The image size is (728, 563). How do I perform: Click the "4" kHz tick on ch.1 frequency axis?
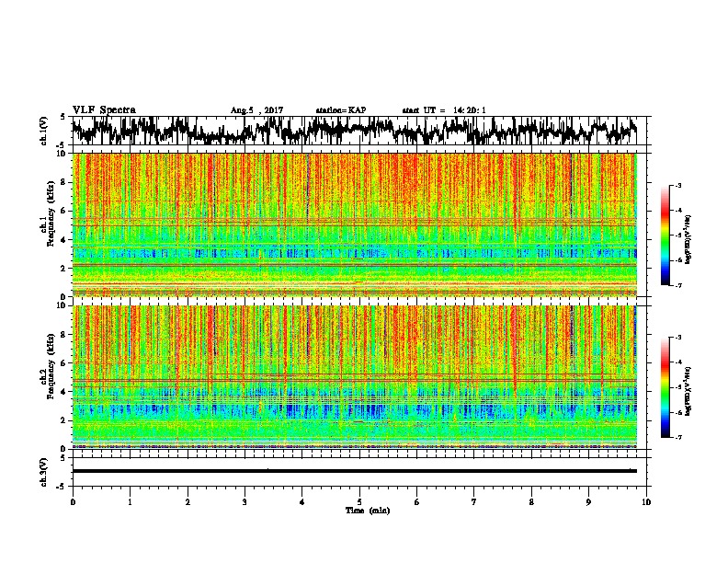64,240
